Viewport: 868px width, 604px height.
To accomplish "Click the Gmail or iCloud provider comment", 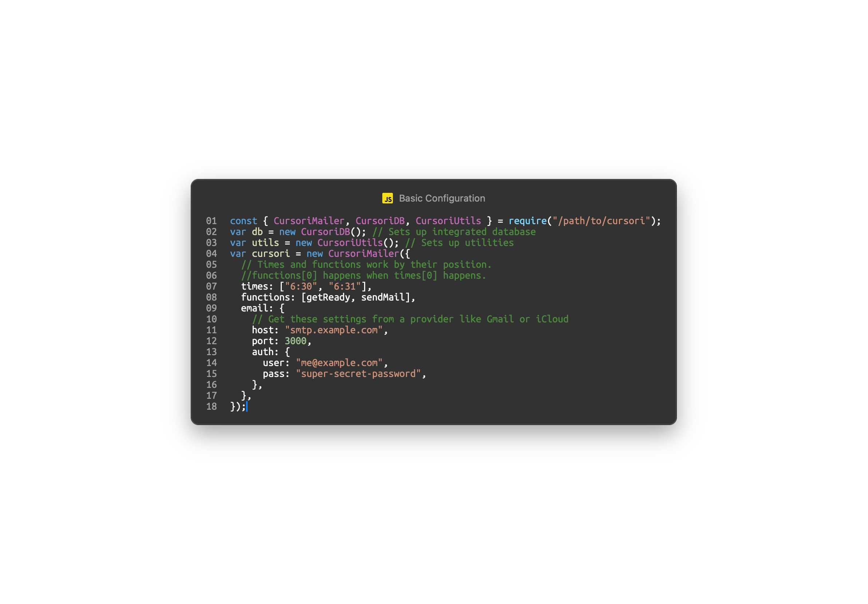I will (410, 319).
